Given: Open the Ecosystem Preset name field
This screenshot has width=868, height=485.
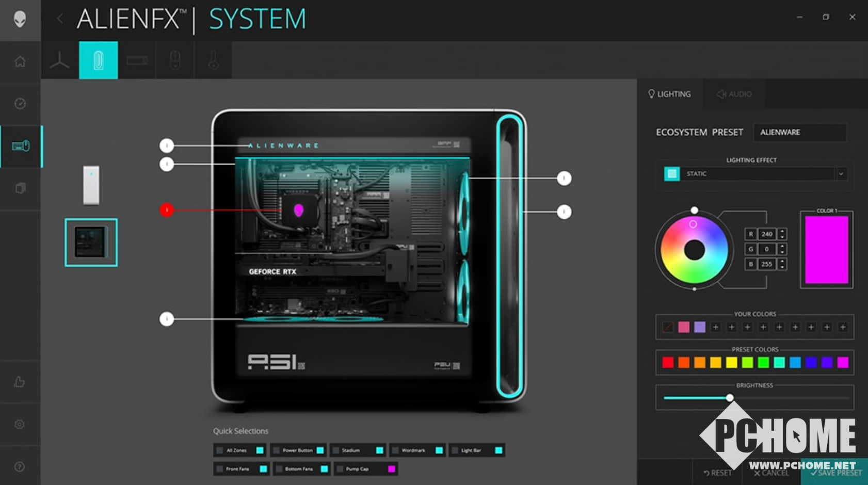Looking at the screenshot, I should coord(799,133).
